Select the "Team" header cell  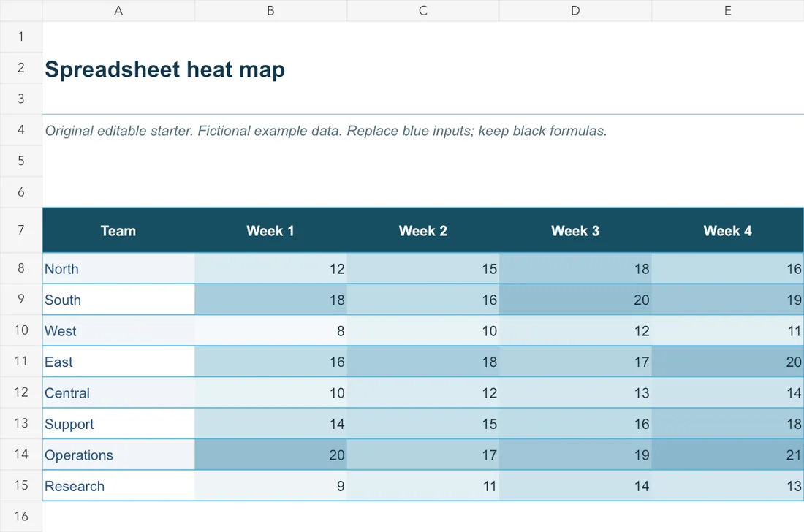coord(118,231)
